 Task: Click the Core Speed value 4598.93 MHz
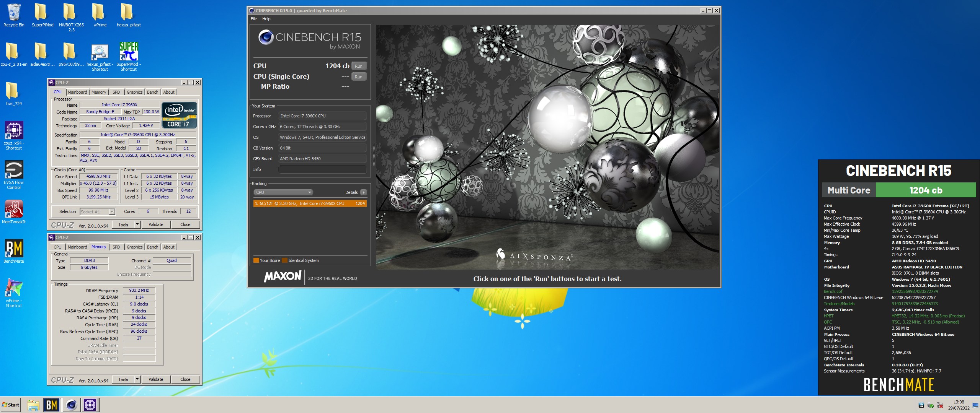(x=98, y=176)
